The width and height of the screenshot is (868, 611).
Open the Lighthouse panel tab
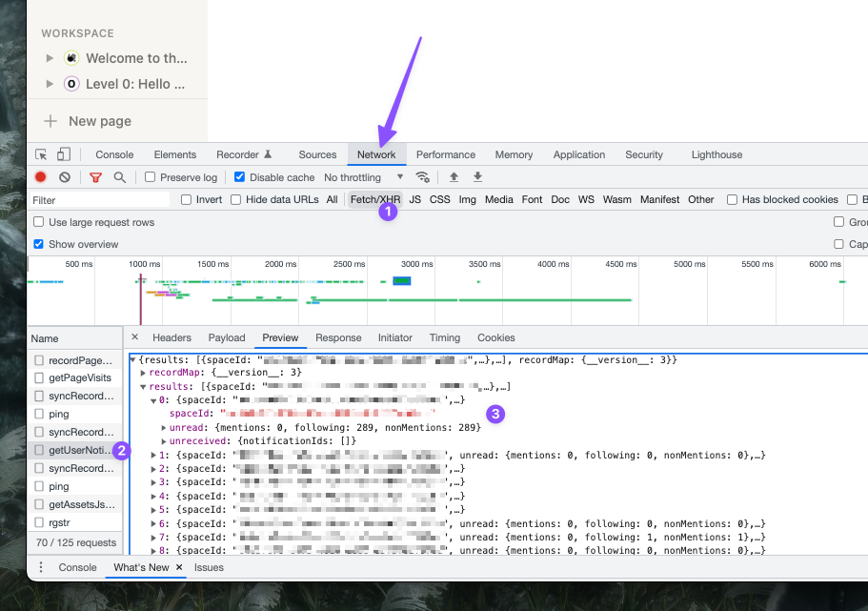coord(717,154)
